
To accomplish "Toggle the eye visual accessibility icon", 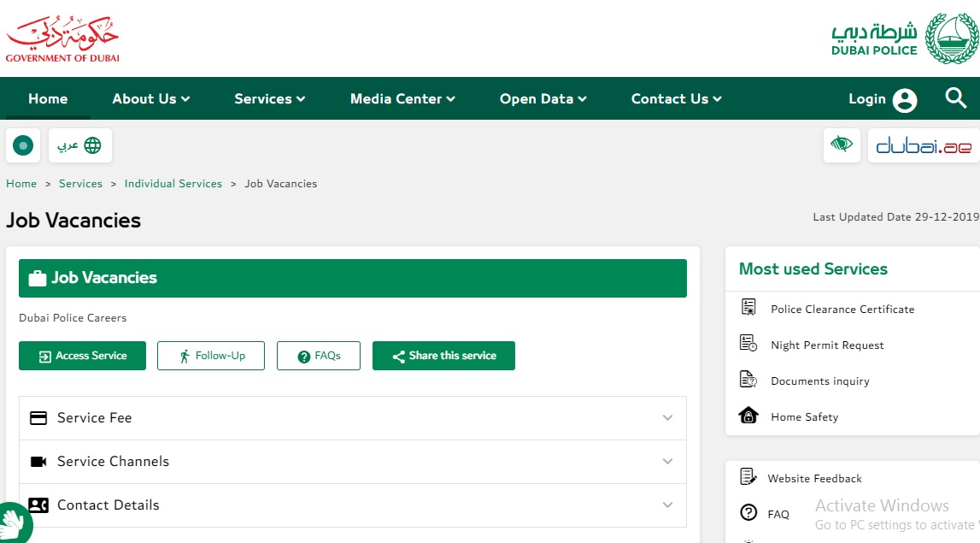I will tap(842, 145).
